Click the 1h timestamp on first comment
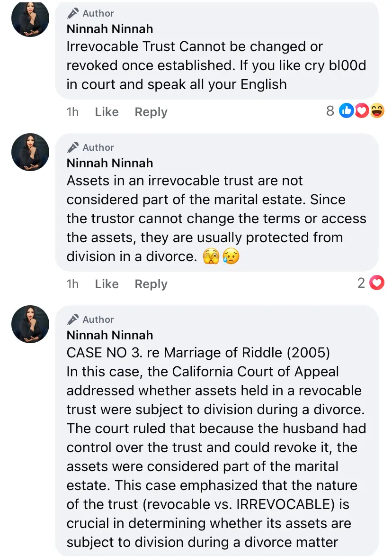The width and height of the screenshot is (392, 556). click(72, 112)
